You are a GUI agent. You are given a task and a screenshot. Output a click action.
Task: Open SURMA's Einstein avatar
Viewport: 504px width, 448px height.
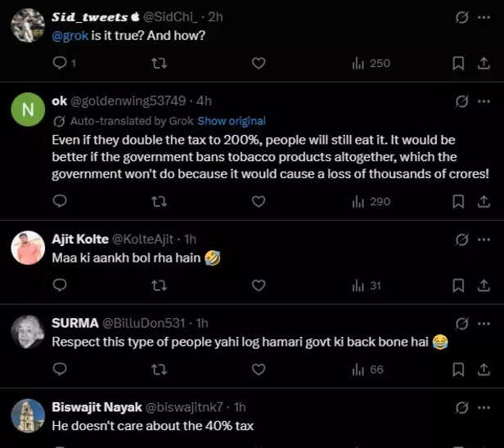click(29, 332)
